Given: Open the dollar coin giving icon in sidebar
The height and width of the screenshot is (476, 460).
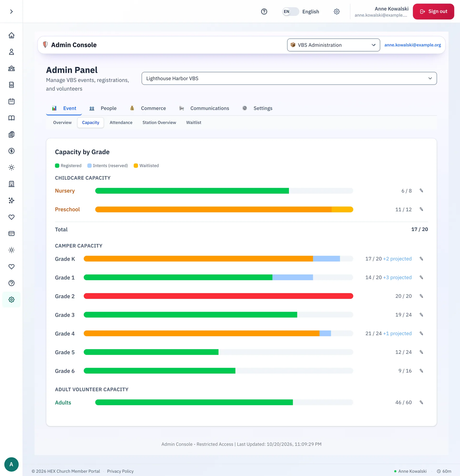Looking at the screenshot, I should click(11, 151).
